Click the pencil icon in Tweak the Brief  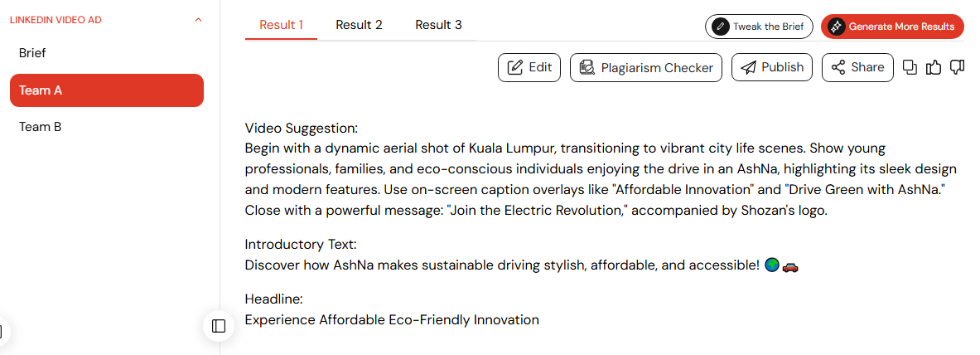pos(721,27)
